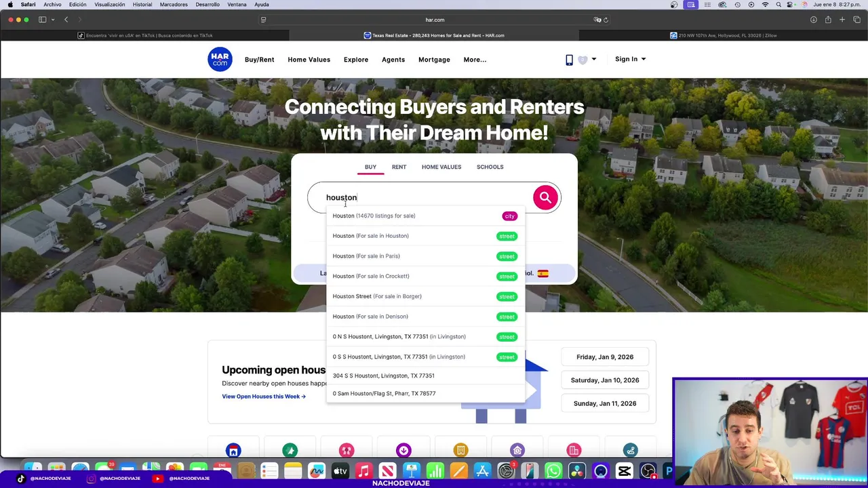Image resolution: width=868 pixels, height=488 pixels.
Task: Open the Explore navigation menu
Action: click(356, 60)
